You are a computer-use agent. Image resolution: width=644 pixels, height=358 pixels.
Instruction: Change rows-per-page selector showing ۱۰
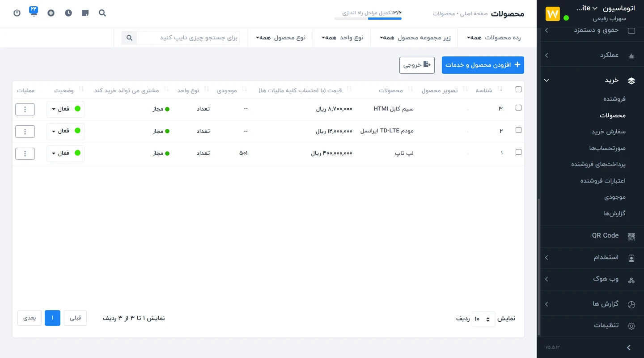pos(483,319)
